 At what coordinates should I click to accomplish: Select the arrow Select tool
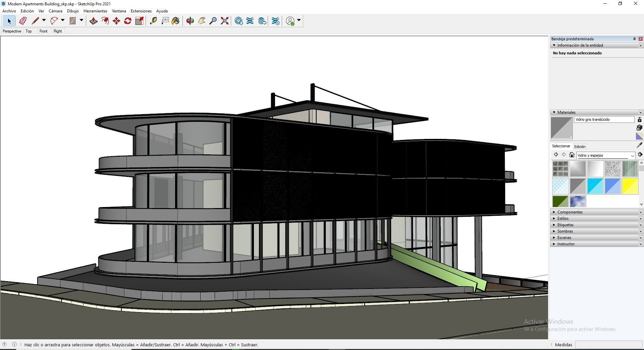tap(9, 21)
